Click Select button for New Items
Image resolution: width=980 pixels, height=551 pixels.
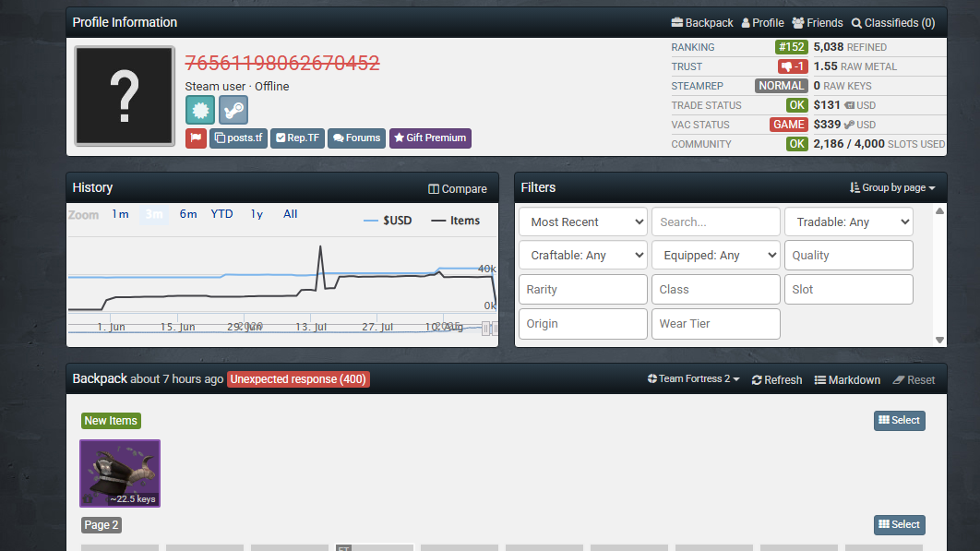[x=900, y=420]
